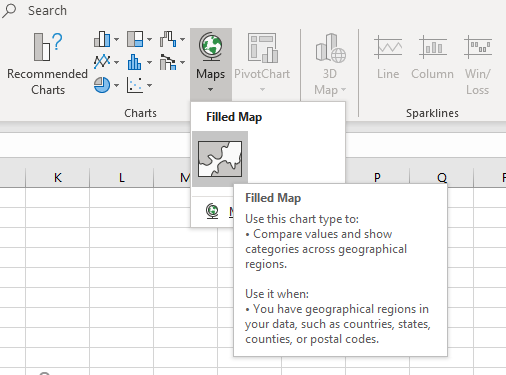
Task: Insert Pie or Doughnut chart icon
Action: [102, 85]
